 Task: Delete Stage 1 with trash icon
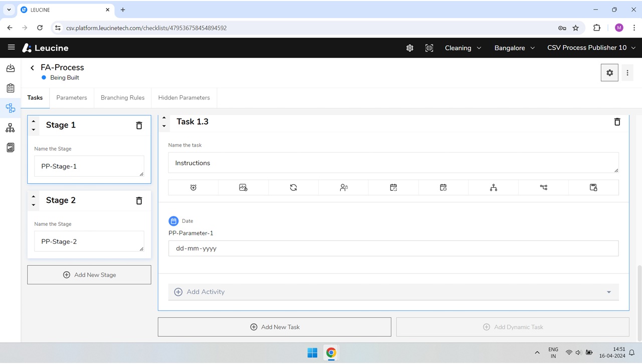pyautogui.click(x=139, y=125)
